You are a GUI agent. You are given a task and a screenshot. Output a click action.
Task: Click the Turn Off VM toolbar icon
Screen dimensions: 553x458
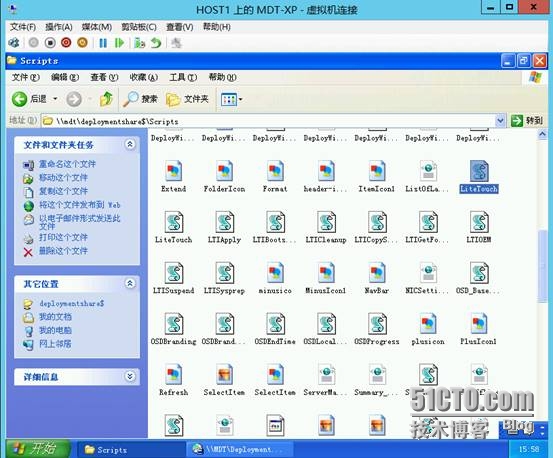[x=50, y=43]
